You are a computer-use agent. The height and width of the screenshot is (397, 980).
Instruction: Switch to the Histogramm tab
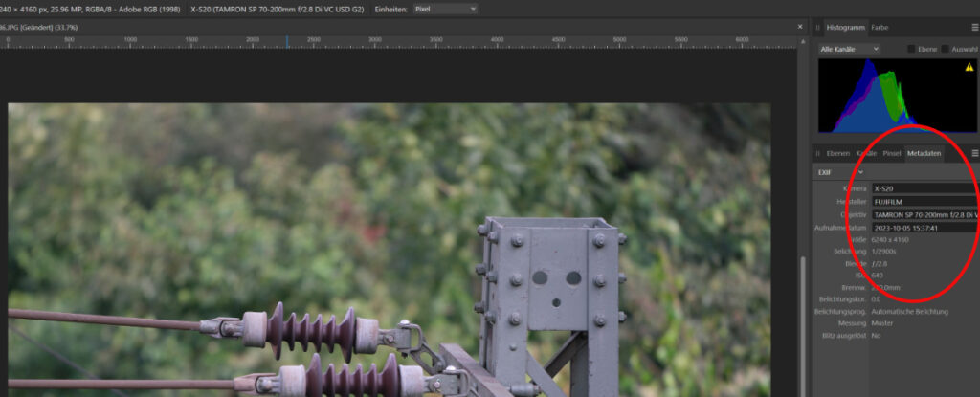(x=846, y=28)
